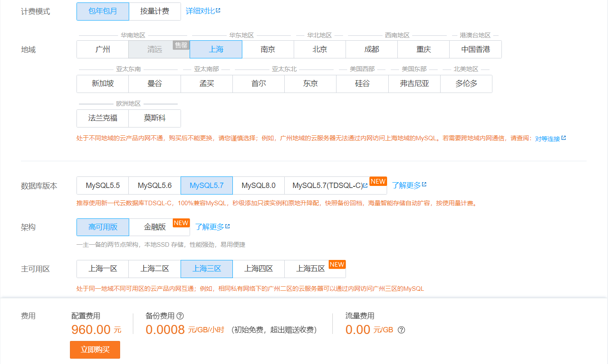
Task: Click the NEW badge on 金融版
Action: coord(181,223)
